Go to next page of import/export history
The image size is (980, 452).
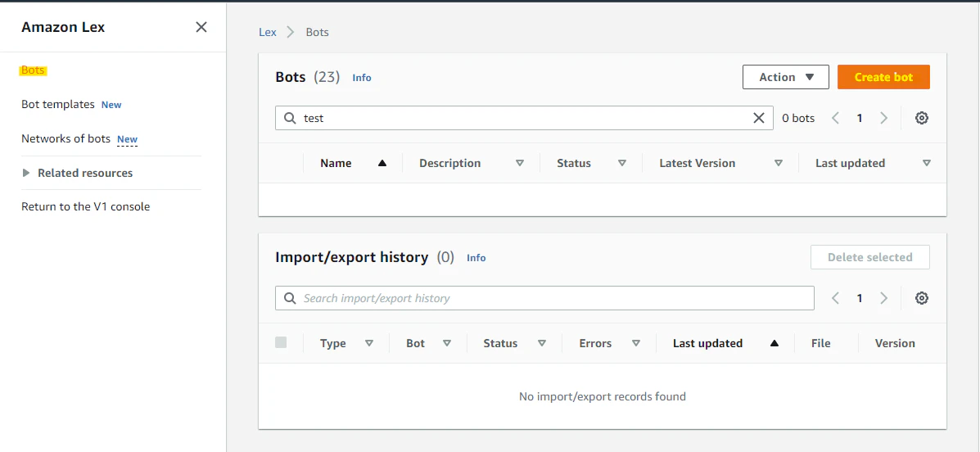coord(883,298)
